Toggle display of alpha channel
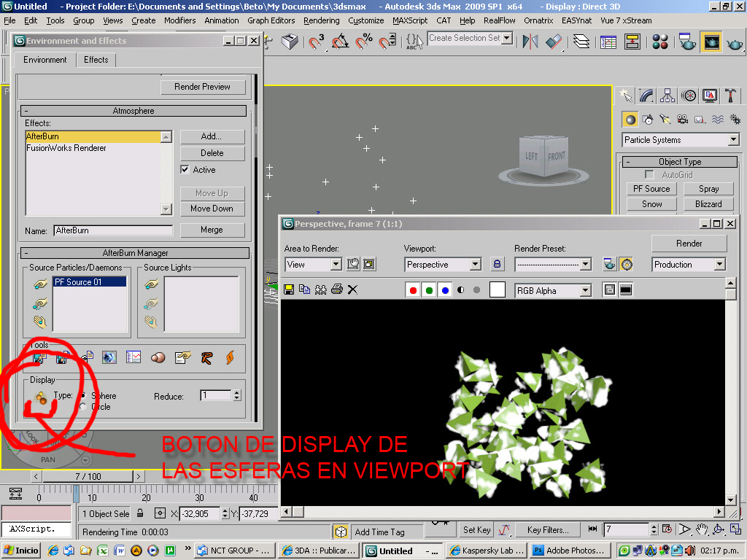747x560 pixels. [461, 290]
